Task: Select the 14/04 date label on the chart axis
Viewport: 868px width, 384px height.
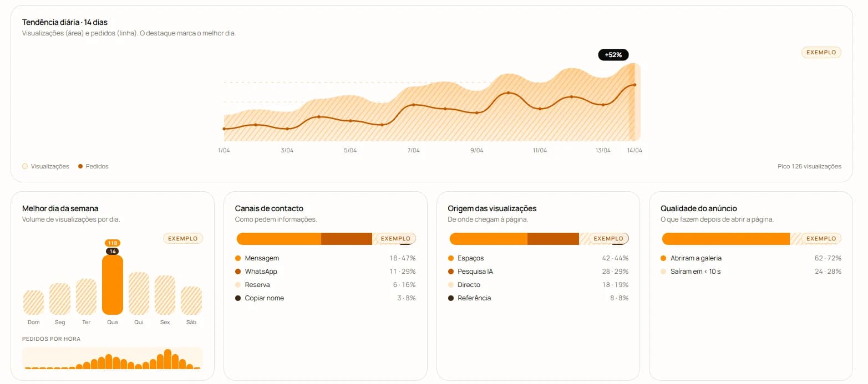Action: [634, 151]
